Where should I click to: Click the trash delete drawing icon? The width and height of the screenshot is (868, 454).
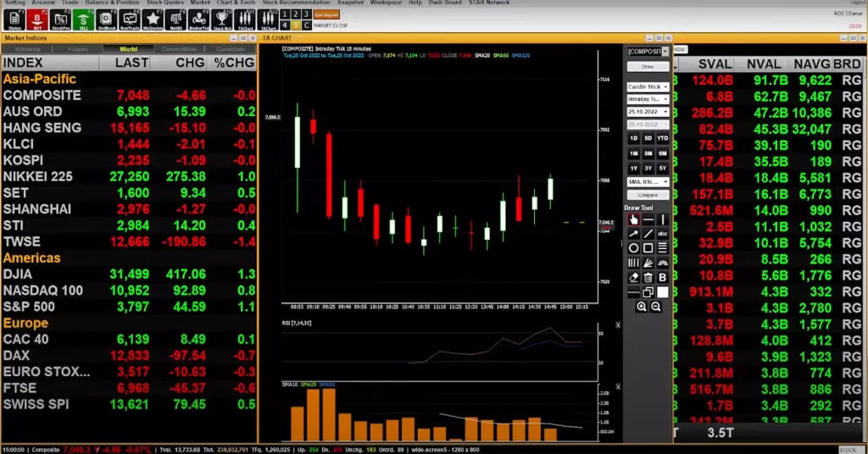(x=648, y=277)
